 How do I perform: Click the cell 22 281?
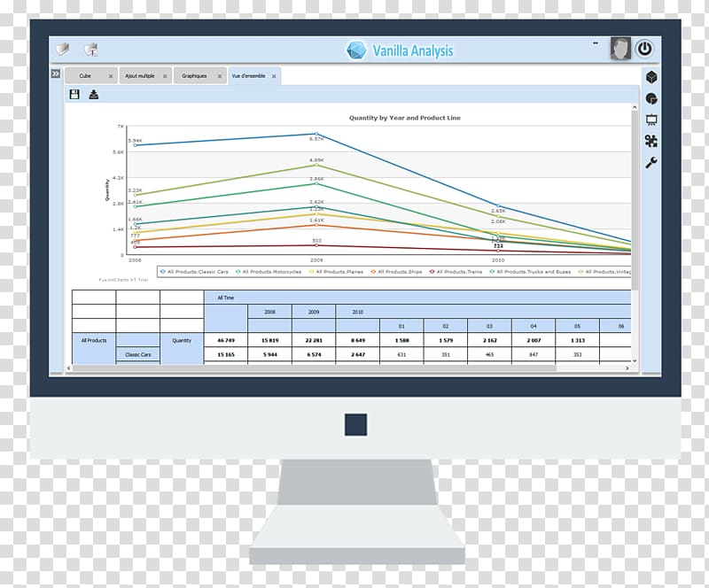(x=314, y=340)
